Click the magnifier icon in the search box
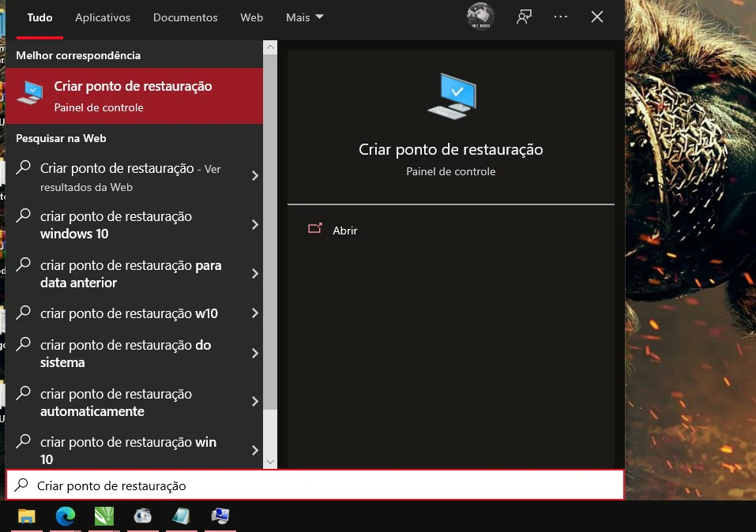 tap(21, 485)
